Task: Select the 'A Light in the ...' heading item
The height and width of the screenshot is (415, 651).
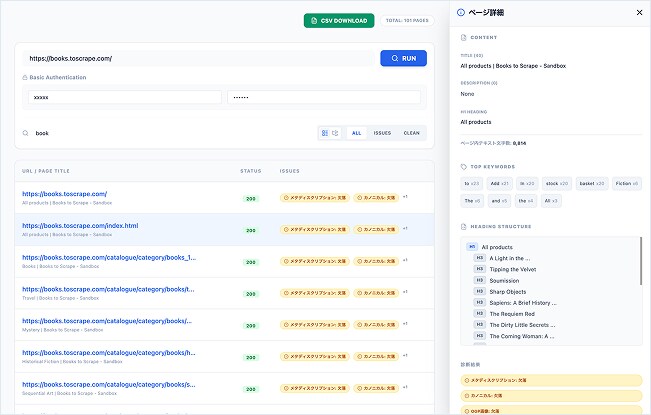Action: click(x=502, y=258)
